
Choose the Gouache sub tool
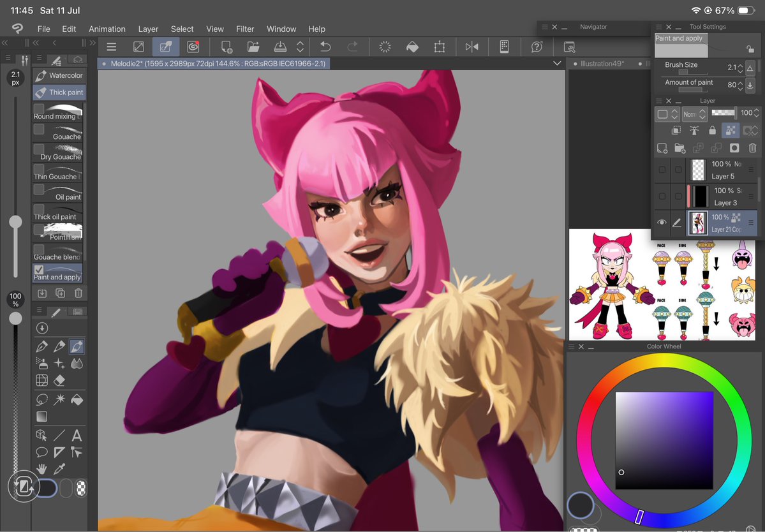pos(58,131)
